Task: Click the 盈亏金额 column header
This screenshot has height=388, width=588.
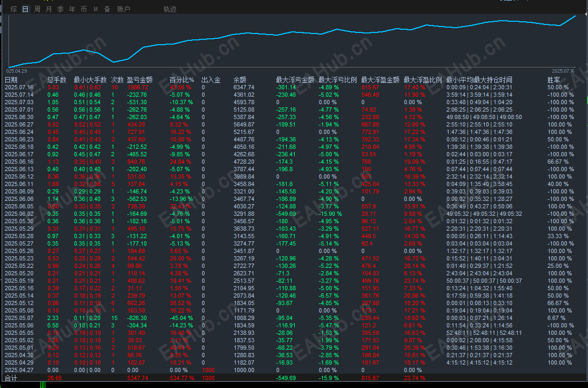Action: [x=140, y=80]
